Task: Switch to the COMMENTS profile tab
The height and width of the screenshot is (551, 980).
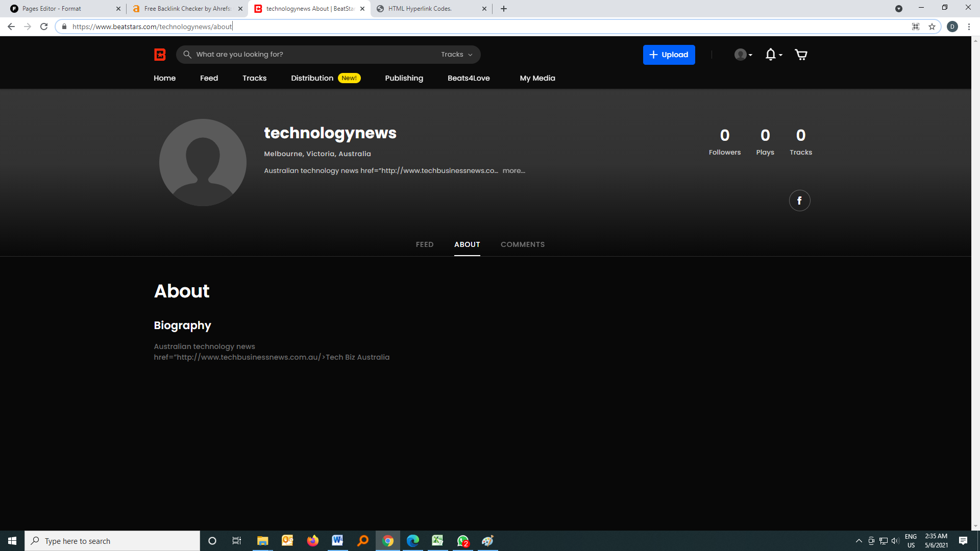Action: point(523,244)
